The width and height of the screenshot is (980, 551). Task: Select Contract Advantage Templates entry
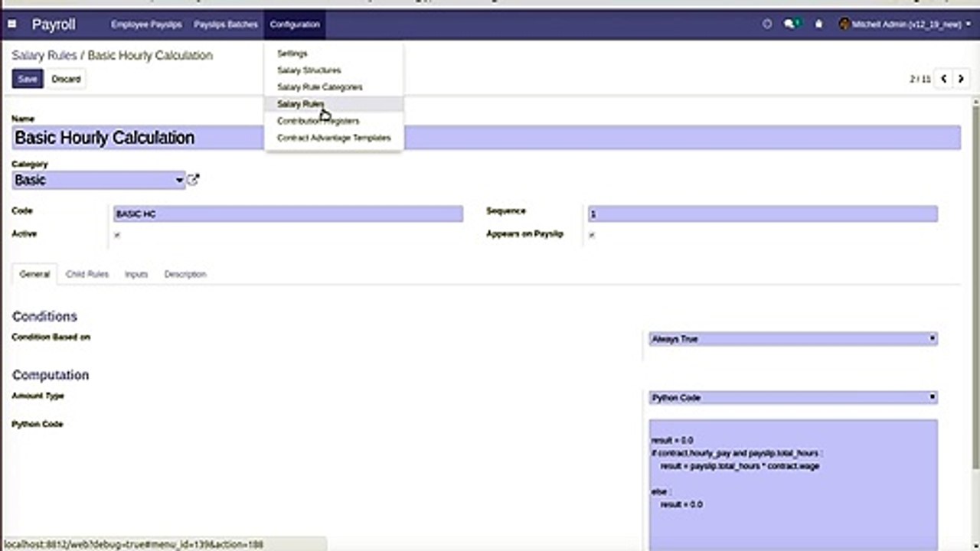click(334, 138)
